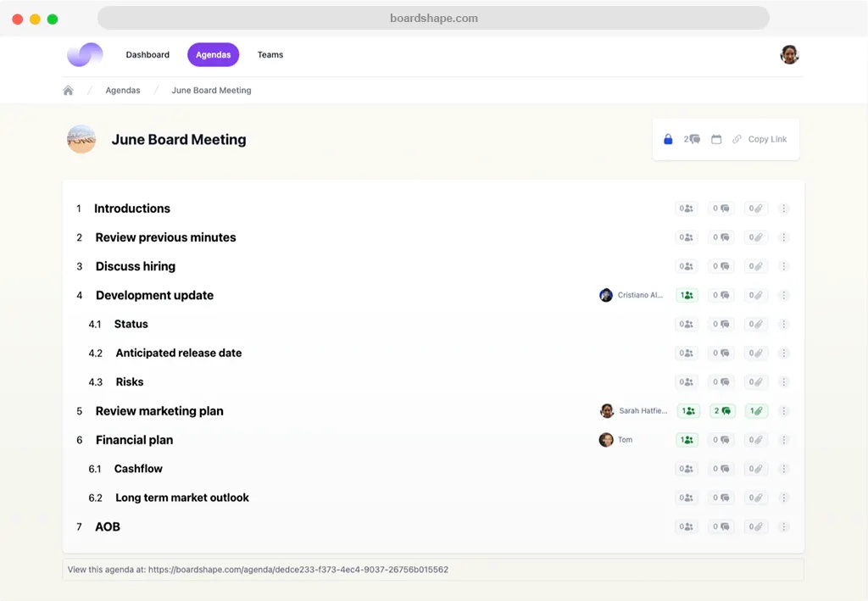Open the options menu for AOB item
This screenshot has height=601, width=868.
[x=784, y=526]
